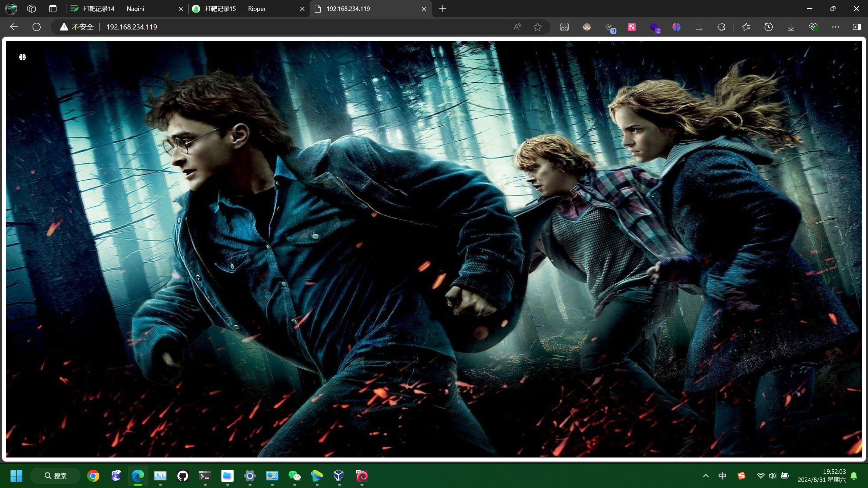Open the green-blue cone app on taskbar
This screenshot has height=488, width=868.
click(x=317, y=476)
